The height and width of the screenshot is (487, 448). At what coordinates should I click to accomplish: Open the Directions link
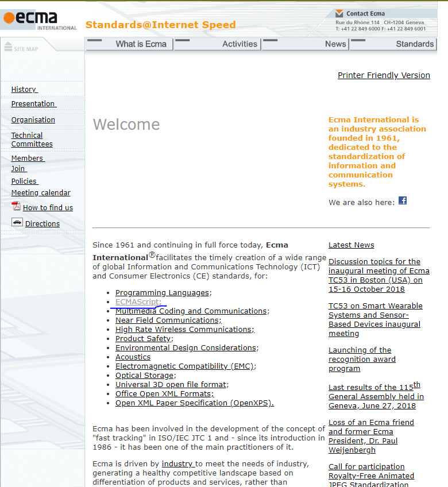pos(43,223)
